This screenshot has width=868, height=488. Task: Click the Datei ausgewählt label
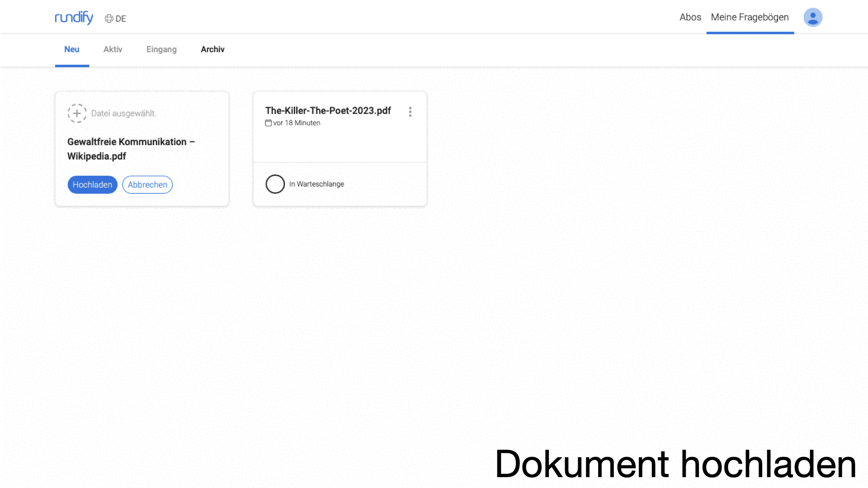pyautogui.click(x=124, y=113)
